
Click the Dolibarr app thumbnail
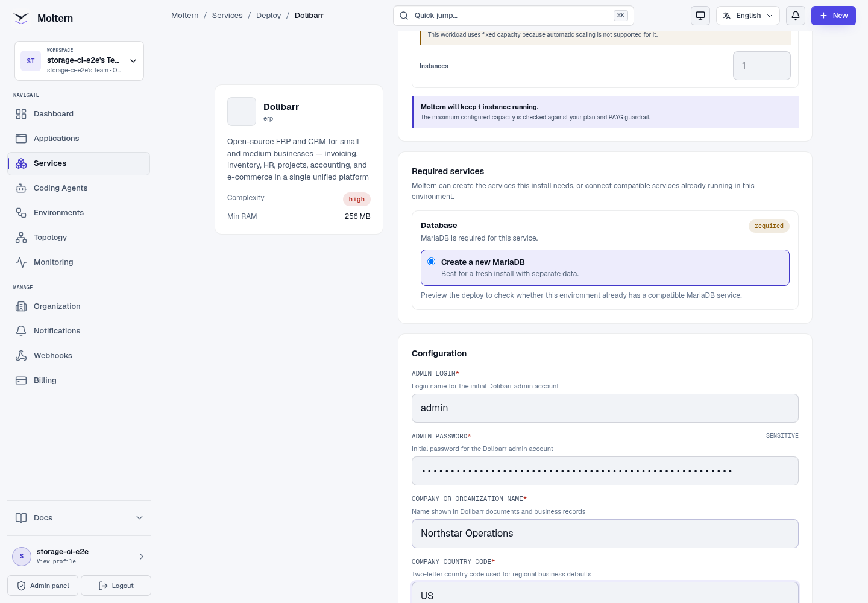point(242,112)
